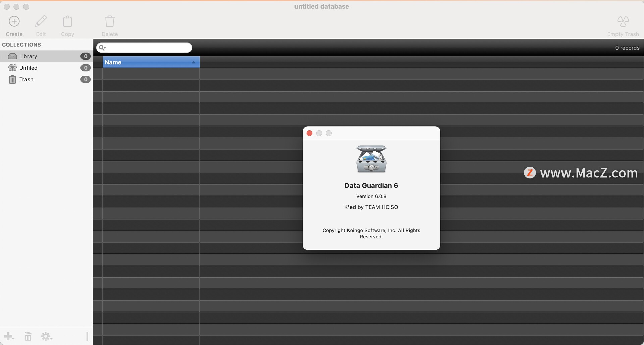Click the "Version 6.0.8" text
Viewport: 644px width, 345px height.
coord(371,196)
